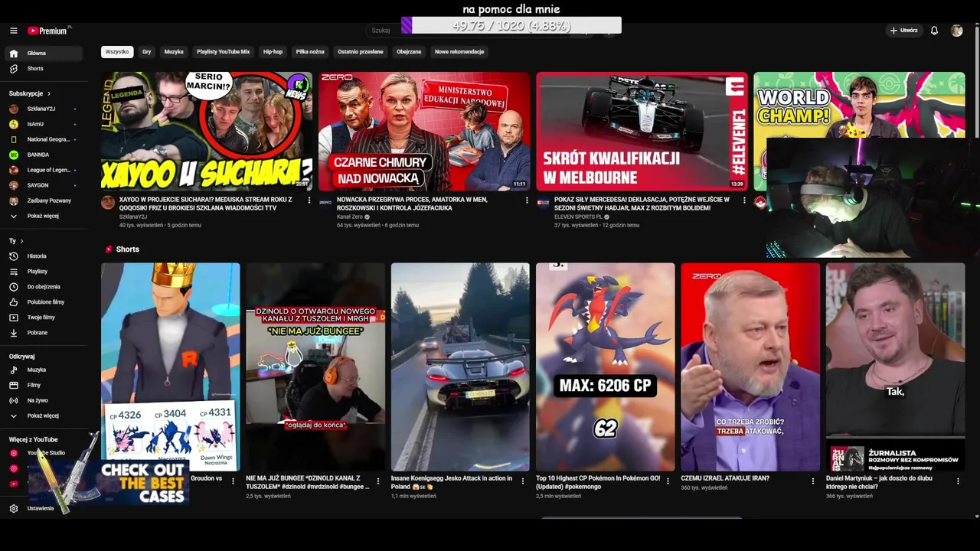Open Playlisty in the sidebar
This screenshot has height=551, width=980.
tap(44, 272)
